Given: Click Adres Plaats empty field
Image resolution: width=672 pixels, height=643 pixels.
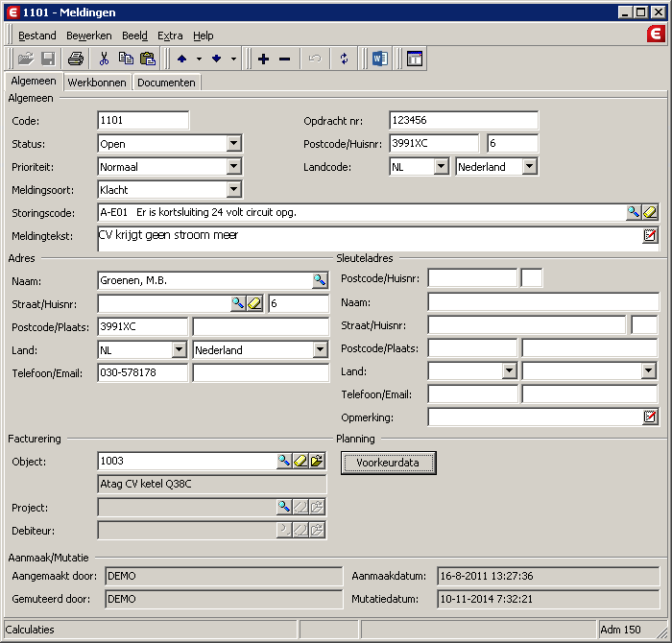Looking at the screenshot, I should point(260,326).
